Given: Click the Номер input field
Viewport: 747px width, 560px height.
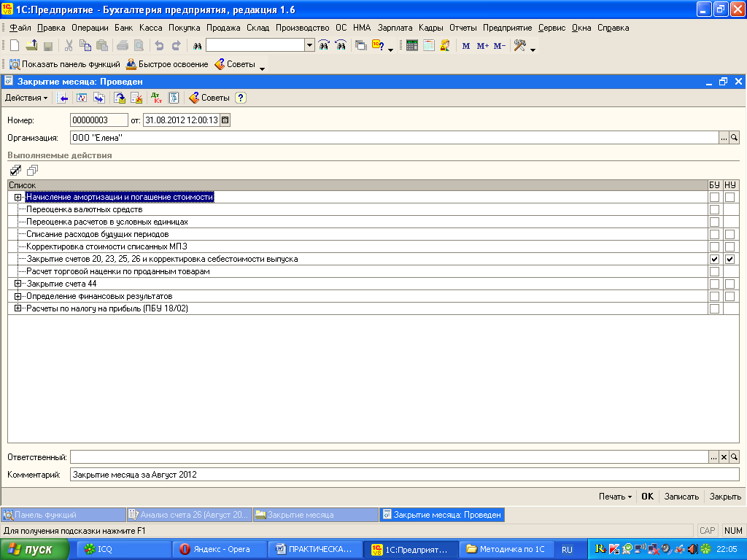Looking at the screenshot, I should click(99, 120).
